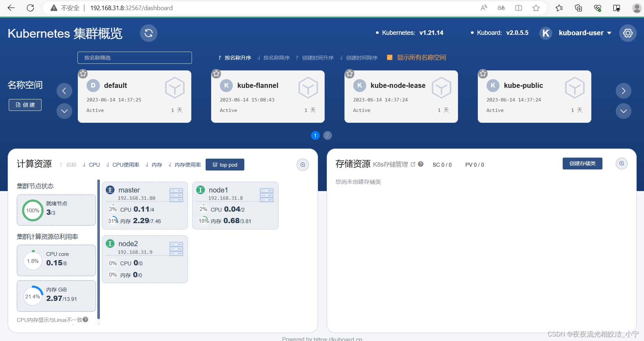Open the node1 node card
Screen dimensions: 644x341
(x=235, y=205)
